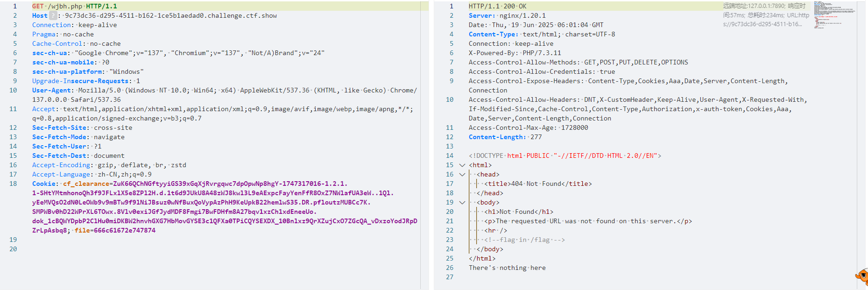Click the Cookie header name in request
This screenshot has height=290, width=868.
[x=45, y=184]
